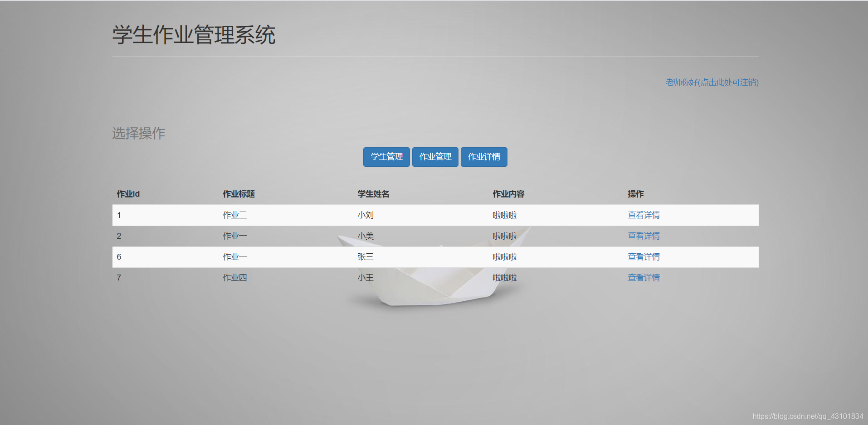
Task: Click student name 小刘
Action: (x=366, y=215)
